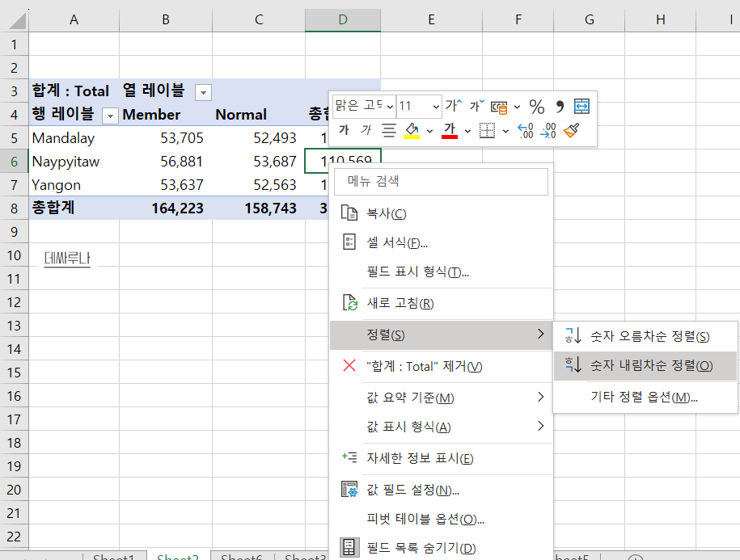Open 값 필드 설정(N) dialog
Viewport: 740px width, 560px height.
441,490
